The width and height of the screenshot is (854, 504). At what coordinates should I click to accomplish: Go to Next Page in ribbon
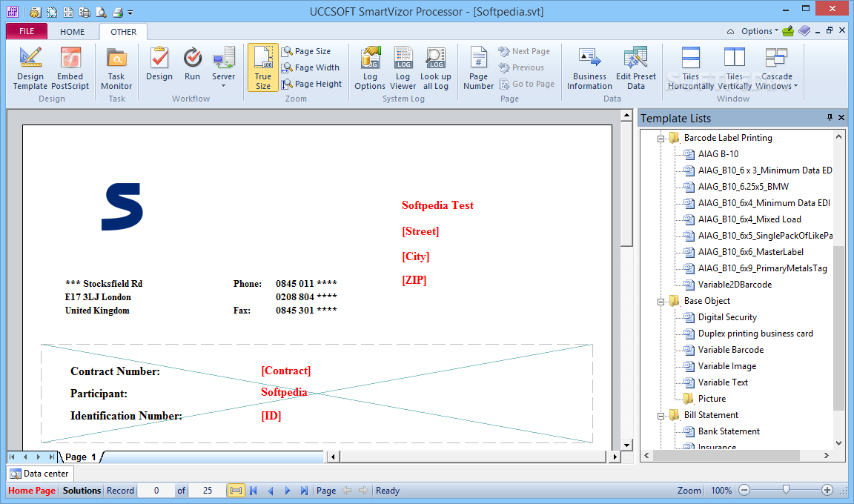(x=524, y=51)
